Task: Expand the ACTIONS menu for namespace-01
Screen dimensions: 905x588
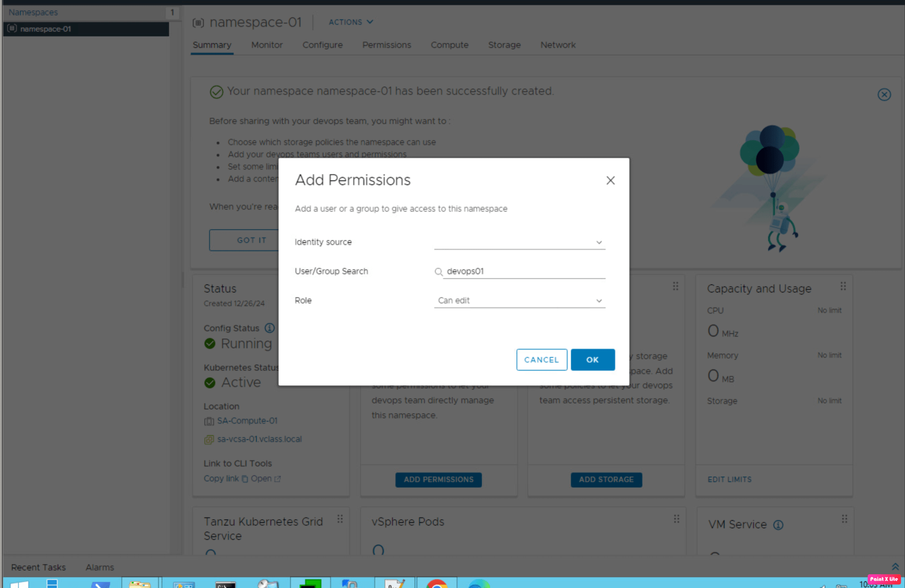Action: click(350, 22)
